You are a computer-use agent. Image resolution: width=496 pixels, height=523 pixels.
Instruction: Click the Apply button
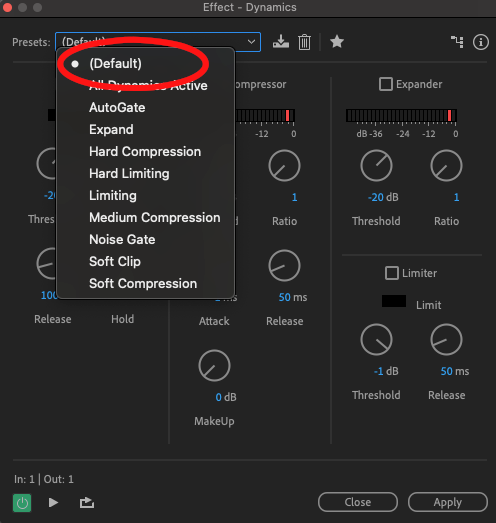(x=448, y=502)
